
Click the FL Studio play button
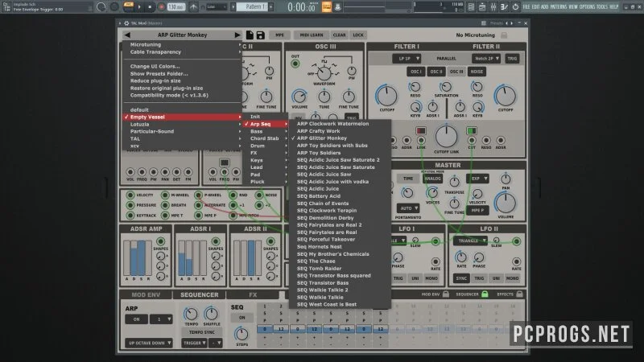[139, 7]
